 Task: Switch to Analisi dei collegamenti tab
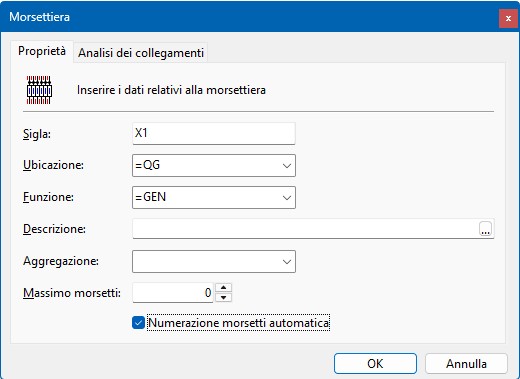pos(141,53)
